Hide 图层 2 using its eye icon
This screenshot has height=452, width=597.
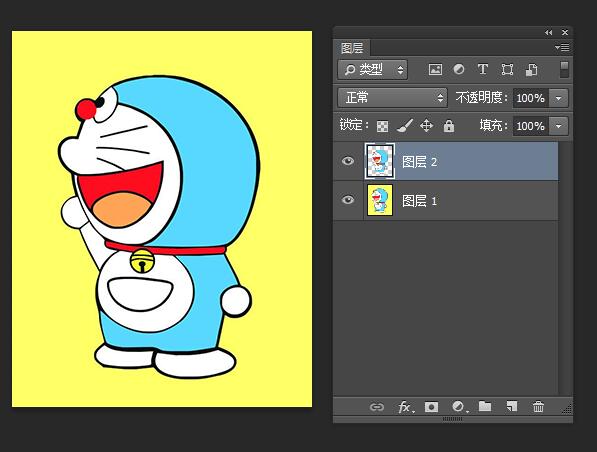(348, 161)
